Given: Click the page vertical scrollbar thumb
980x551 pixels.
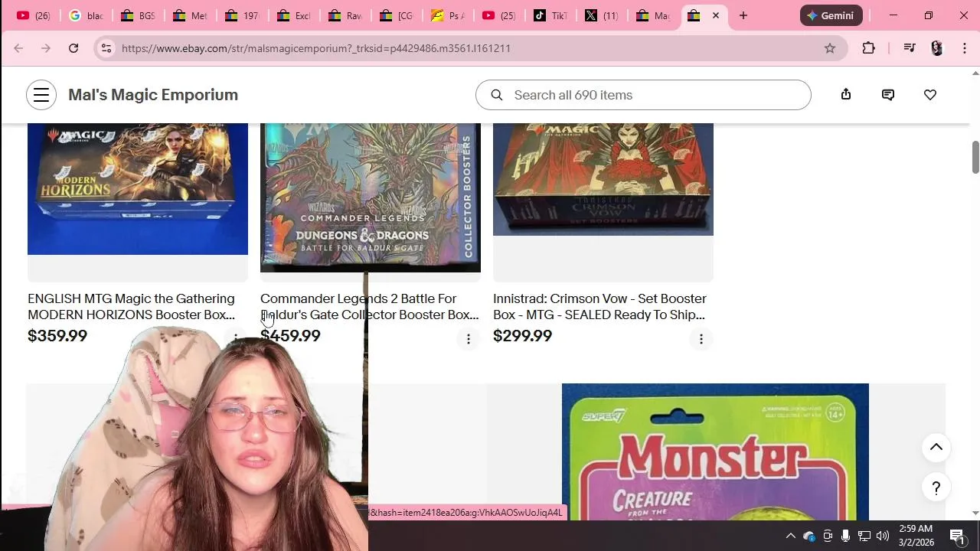Looking at the screenshot, I should tap(975, 158).
